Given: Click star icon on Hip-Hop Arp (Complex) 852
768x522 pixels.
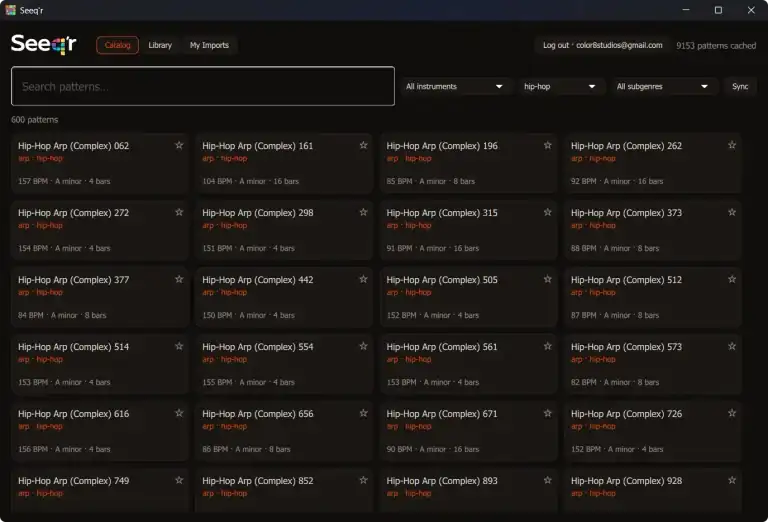Looking at the screenshot, I should click(x=363, y=481).
